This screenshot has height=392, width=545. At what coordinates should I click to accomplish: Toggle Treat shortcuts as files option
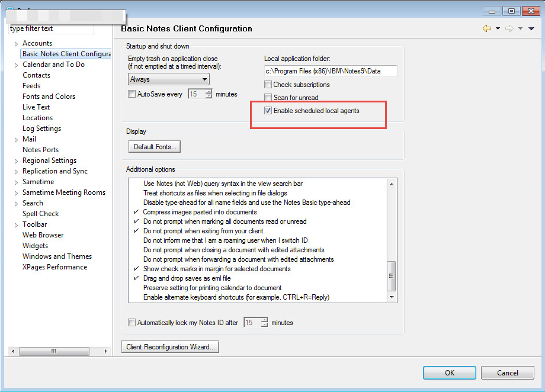click(x=215, y=193)
